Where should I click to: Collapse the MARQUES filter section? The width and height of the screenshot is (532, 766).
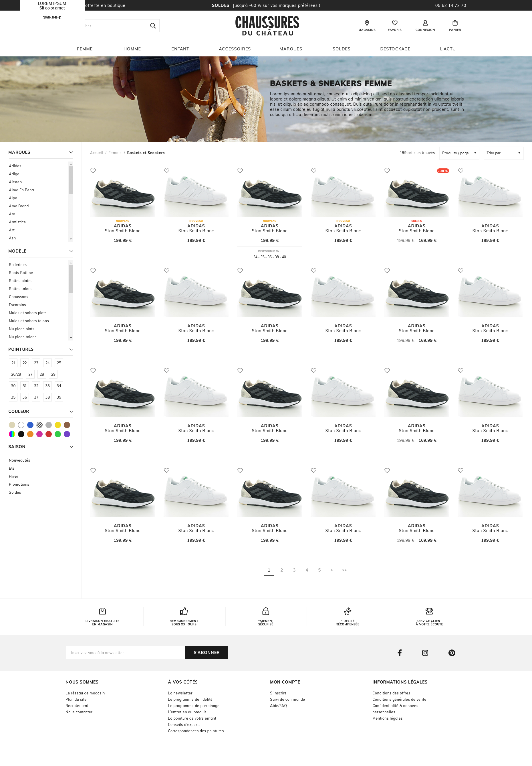71,152
